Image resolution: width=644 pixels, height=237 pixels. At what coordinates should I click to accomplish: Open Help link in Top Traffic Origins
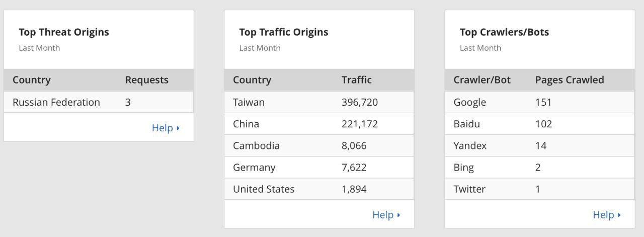tap(386, 215)
